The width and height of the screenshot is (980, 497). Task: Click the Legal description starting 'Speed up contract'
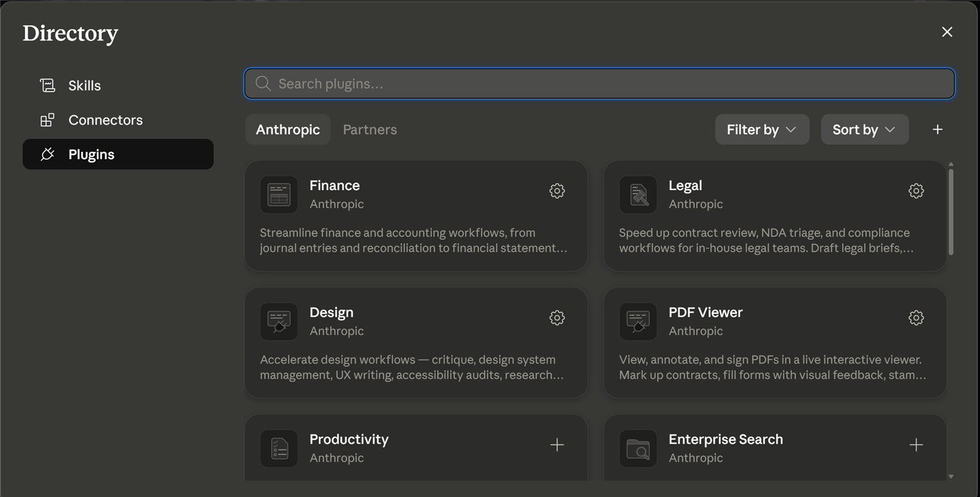coord(766,240)
